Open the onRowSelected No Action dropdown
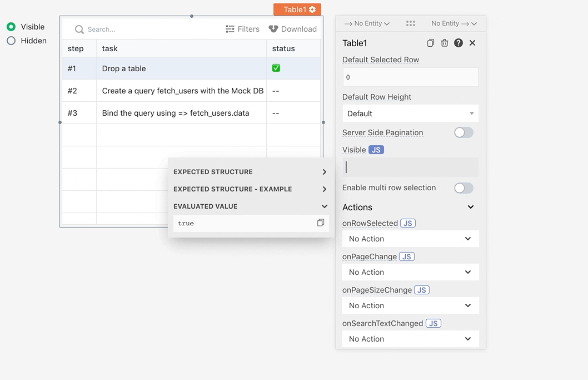Viewport: 588px width, 380px height. coord(410,239)
